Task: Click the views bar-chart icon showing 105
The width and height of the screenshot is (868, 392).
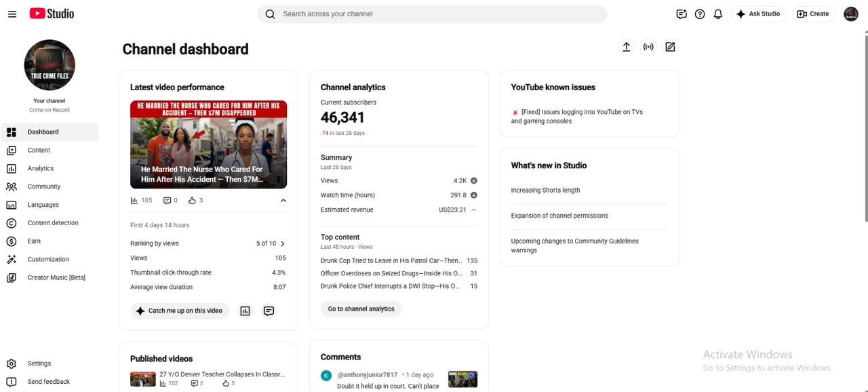Action: coord(134,200)
